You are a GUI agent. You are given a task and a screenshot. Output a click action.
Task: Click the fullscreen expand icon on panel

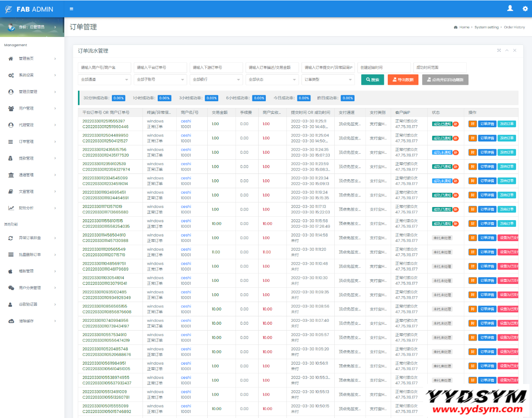[x=499, y=50]
